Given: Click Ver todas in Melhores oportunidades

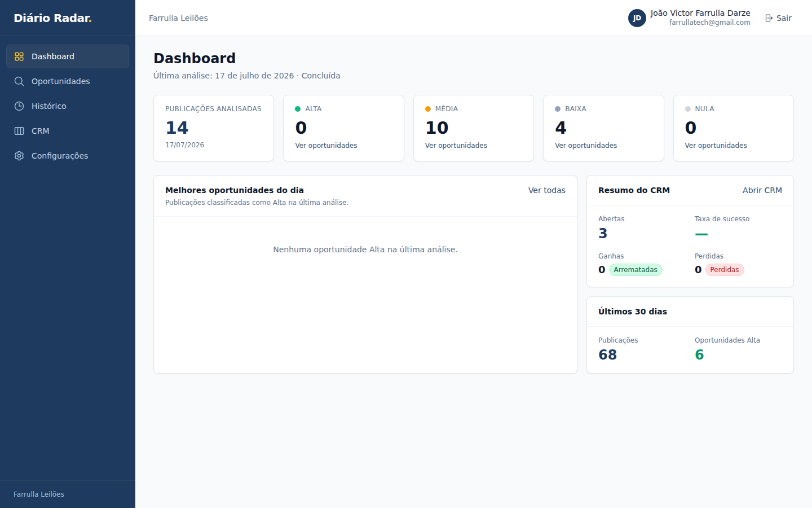Looking at the screenshot, I should (547, 190).
